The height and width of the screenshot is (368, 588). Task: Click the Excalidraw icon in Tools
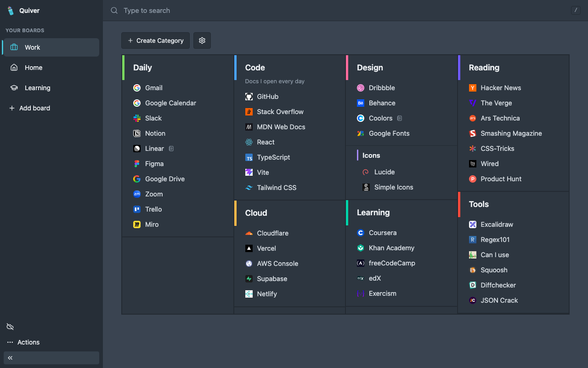click(473, 224)
